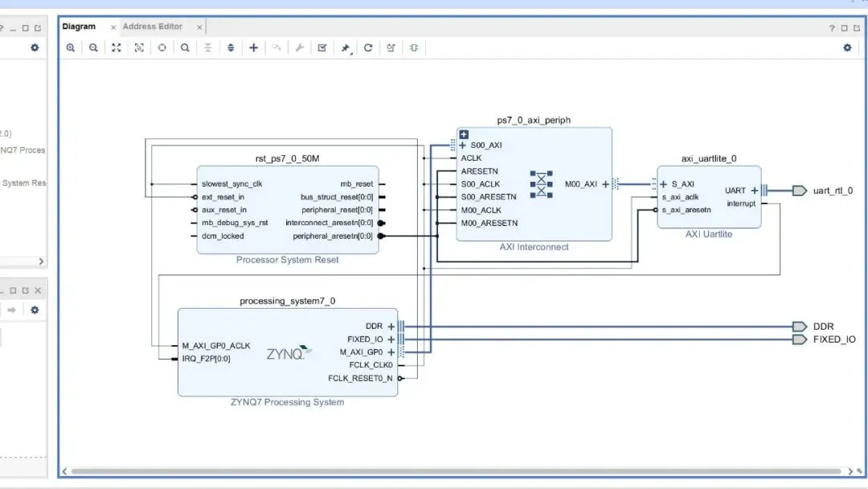Viewport: 868px width, 489px height.
Task: Click the greyed Make External icon
Action: pyautogui.click(x=276, y=47)
